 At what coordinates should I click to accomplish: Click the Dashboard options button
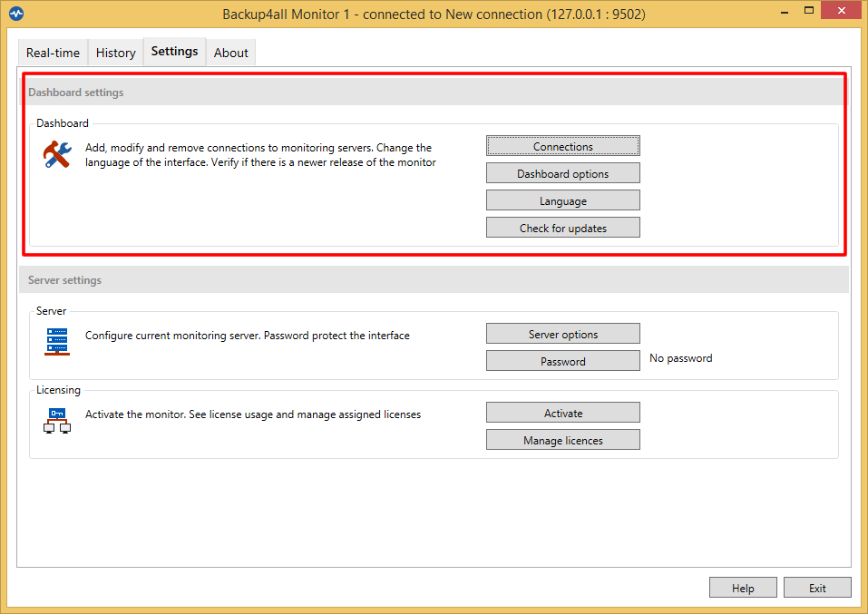pyautogui.click(x=563, y=173)
